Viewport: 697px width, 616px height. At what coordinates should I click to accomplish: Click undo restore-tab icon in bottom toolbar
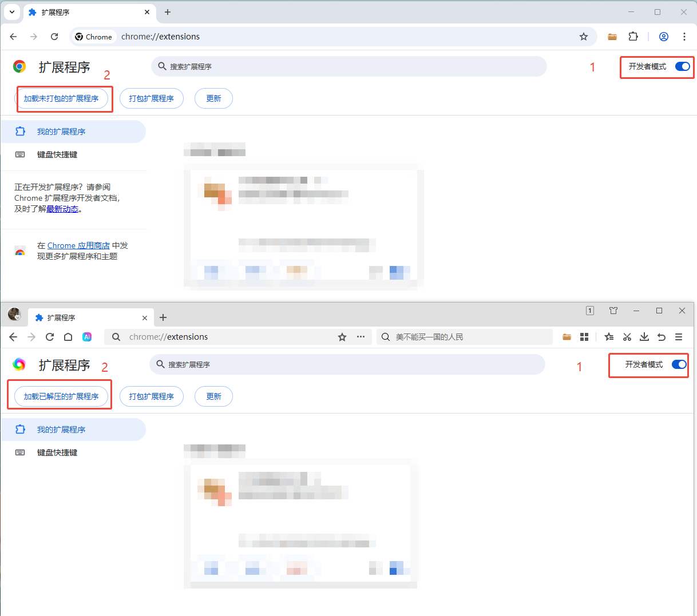[x=662, y=337]
